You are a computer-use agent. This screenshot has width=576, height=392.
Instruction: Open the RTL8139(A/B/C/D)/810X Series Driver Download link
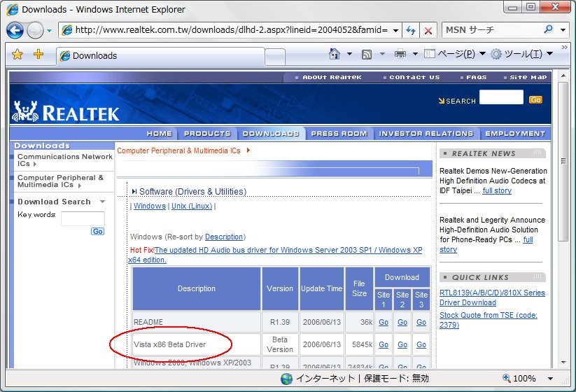[492, 297]
